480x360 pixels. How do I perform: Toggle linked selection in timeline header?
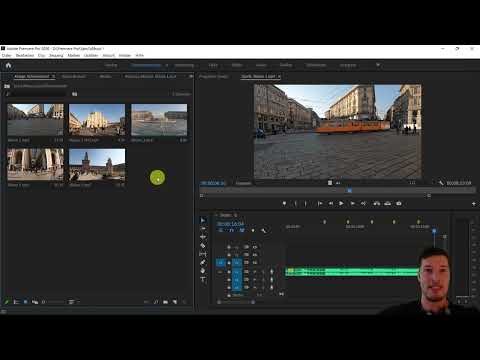[x=242, y=230]
